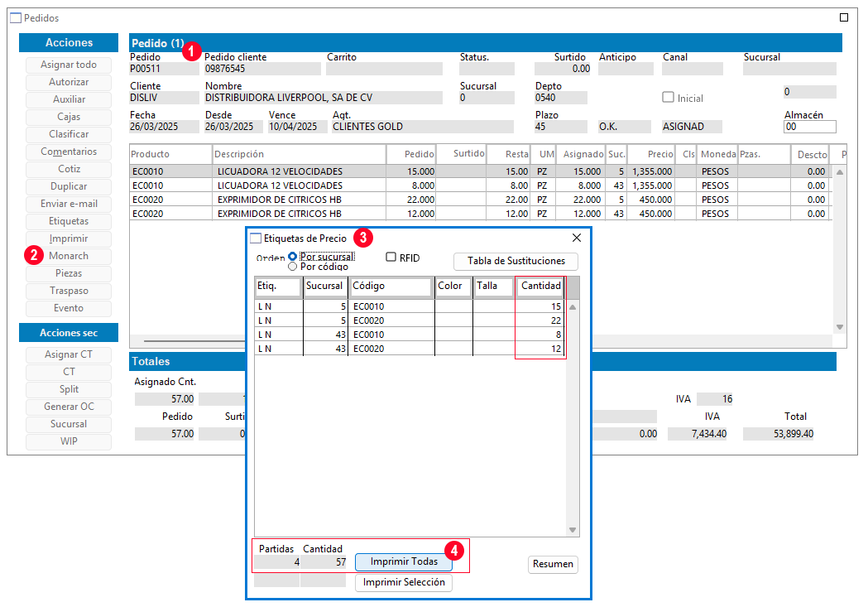Toggle the Inicial checkbox

(x=668, y=98)
